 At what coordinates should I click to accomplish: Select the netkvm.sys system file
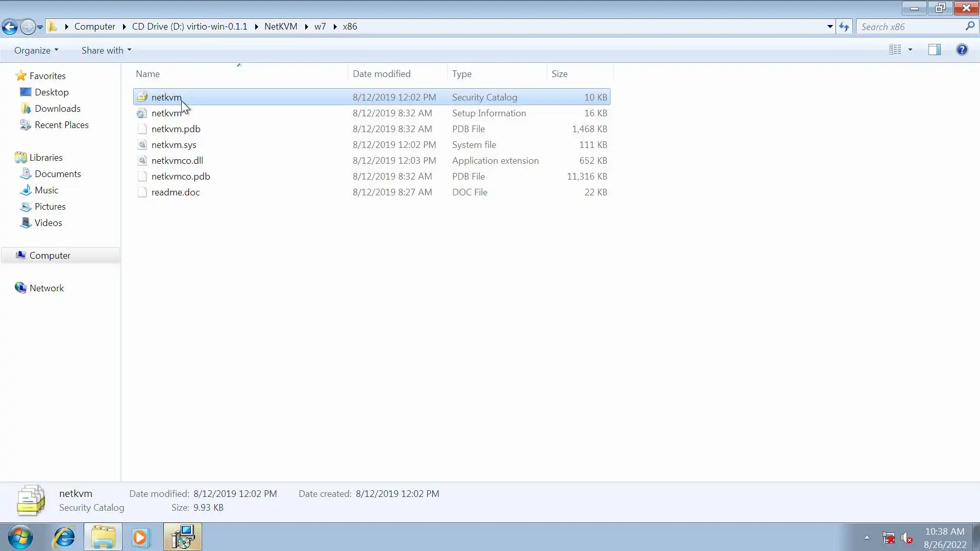point(174,145)
